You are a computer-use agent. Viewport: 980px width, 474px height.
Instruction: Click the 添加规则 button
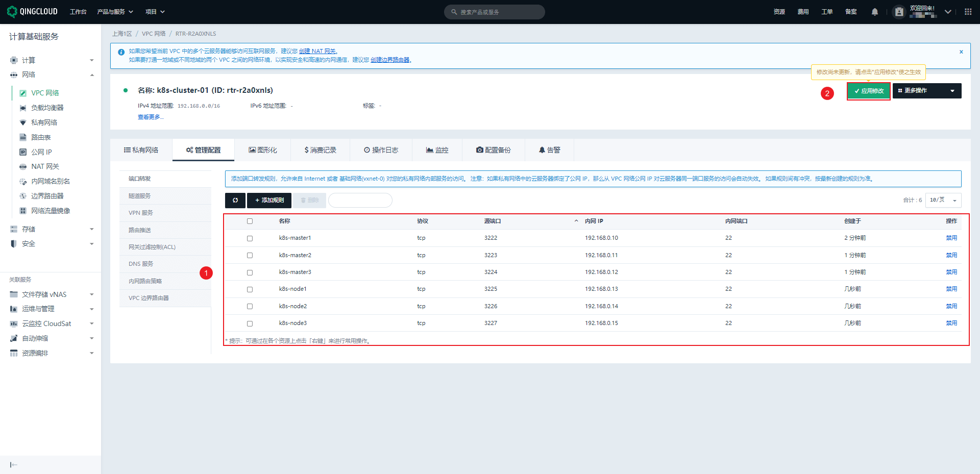coord(269,201)
